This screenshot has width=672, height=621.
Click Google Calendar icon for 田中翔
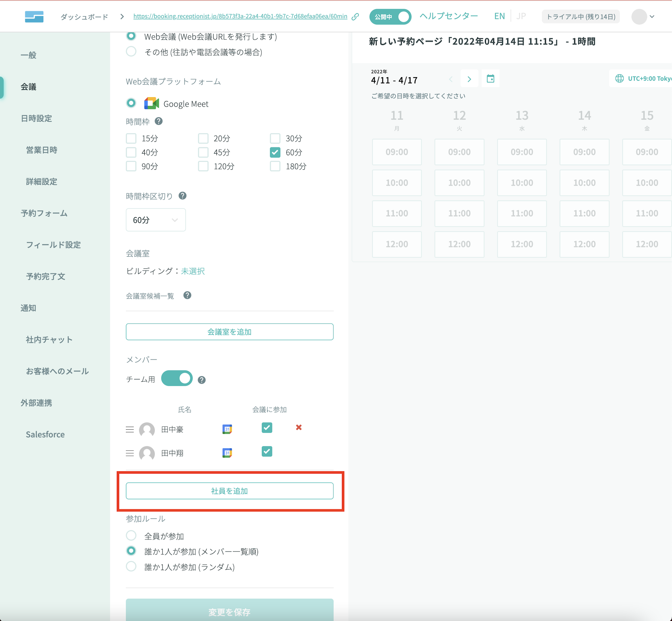tap(227, 453)
